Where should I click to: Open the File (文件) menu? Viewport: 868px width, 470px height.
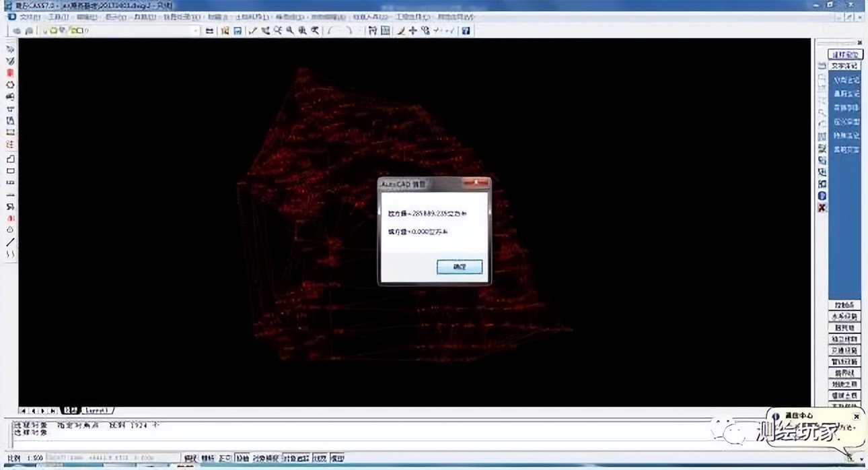pos(30,17)
